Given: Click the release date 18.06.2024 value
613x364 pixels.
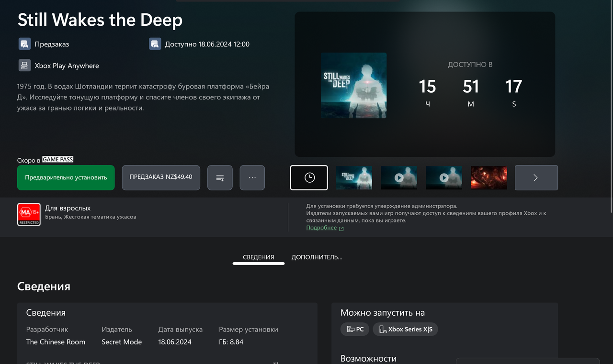Looking at the screenshot, I should pos(175,342).
